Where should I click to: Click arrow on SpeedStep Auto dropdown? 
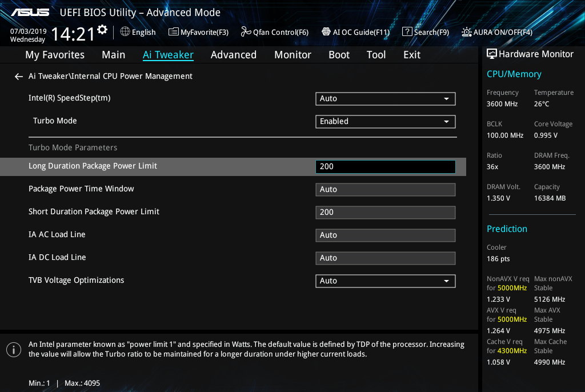coord(446,99)
